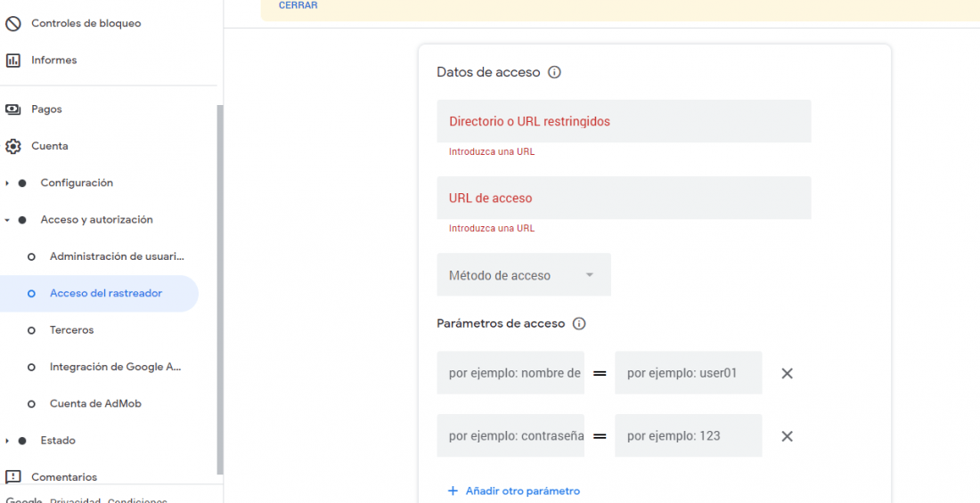Screen dimensions: 980x503
Task: Remove the contraseña parameter row
Action: [x=787, y=436]
